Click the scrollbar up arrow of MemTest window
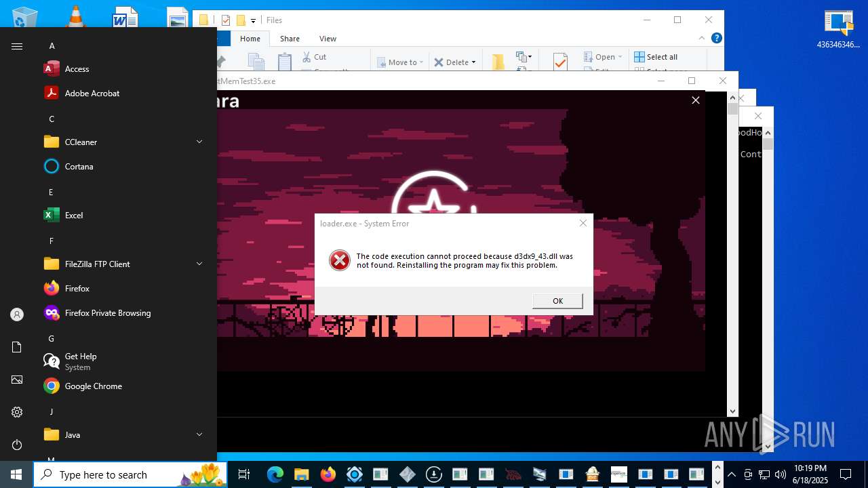This screenshot has width=868, height=488. point(732,97)
